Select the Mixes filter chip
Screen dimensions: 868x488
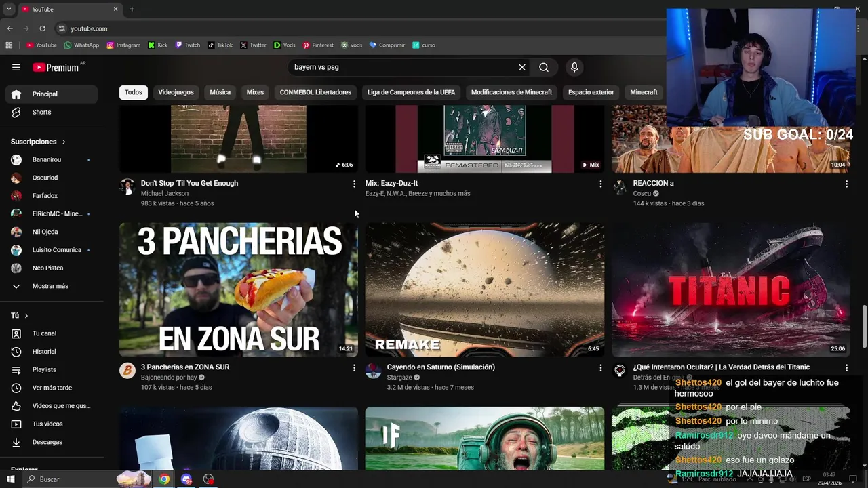coord(255,92)
